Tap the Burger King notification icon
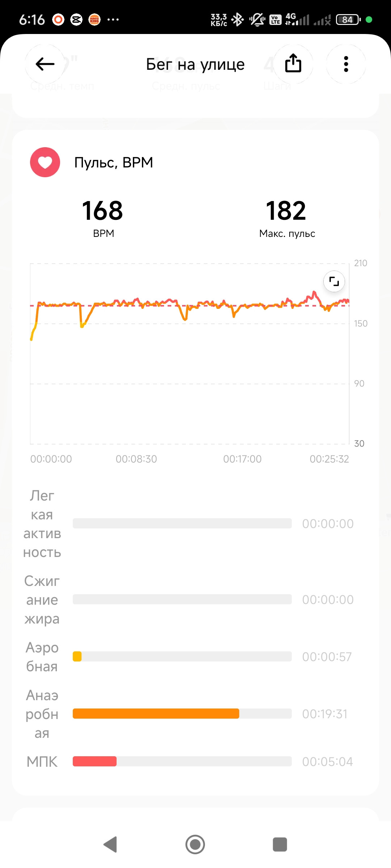 pos(94,20)
